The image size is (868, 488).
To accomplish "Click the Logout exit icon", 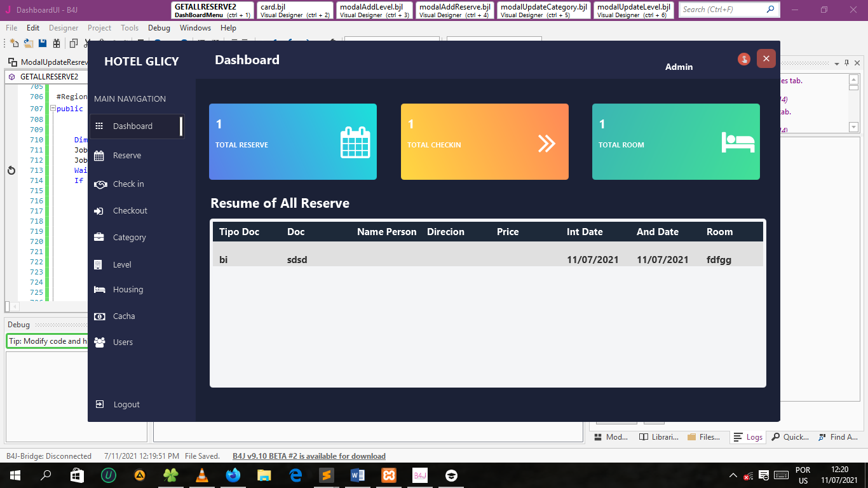I will (x=99, y=405).
